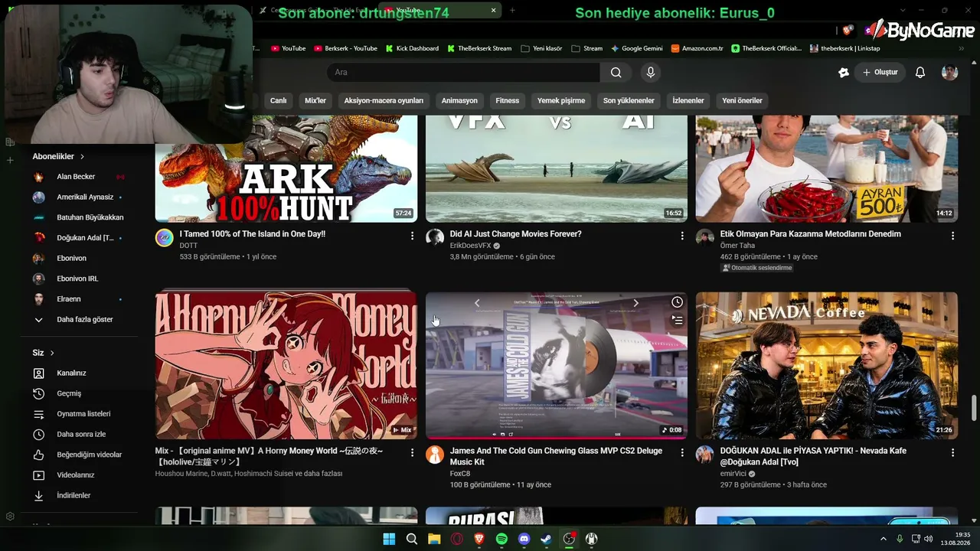Viewport: 980px width, 551px height.
Task: Expand the Abonelikler section chevron
Action: (82, 157)
